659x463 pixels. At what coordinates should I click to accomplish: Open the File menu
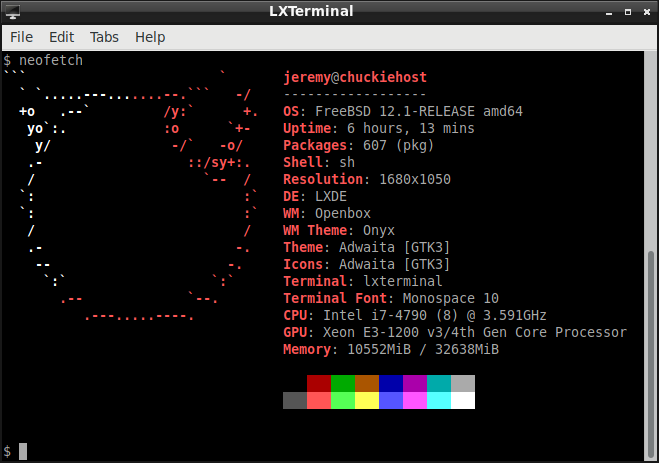click(x=21, y=37)
